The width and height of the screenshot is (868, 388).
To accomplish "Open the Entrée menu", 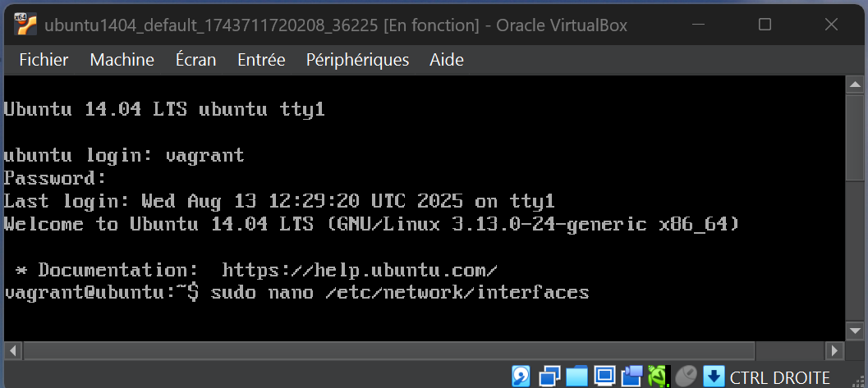I will pos(261,60).
